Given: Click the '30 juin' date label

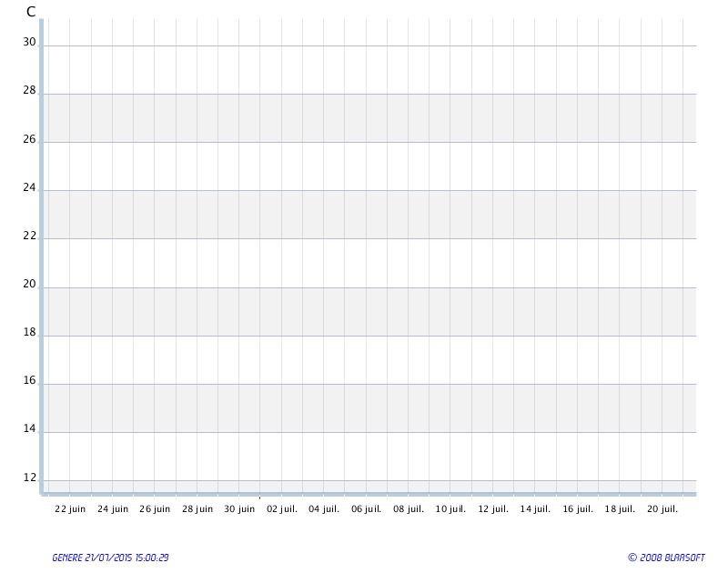Looking at the screenshot, I should (x=239, y=509).
